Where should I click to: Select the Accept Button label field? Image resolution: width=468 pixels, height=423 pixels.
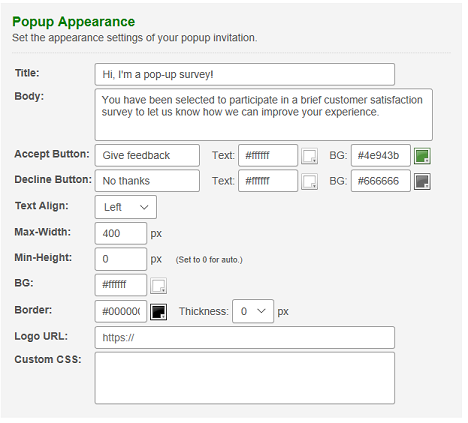tap(147, 155)
